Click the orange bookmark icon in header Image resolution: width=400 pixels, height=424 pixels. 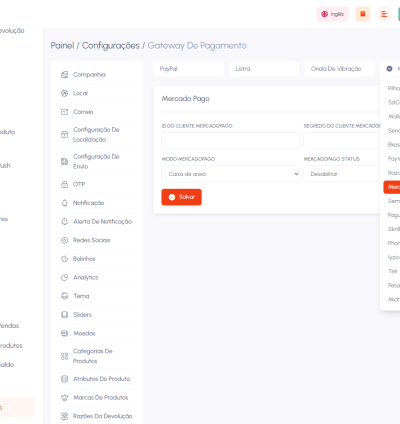tap(363, 14)
